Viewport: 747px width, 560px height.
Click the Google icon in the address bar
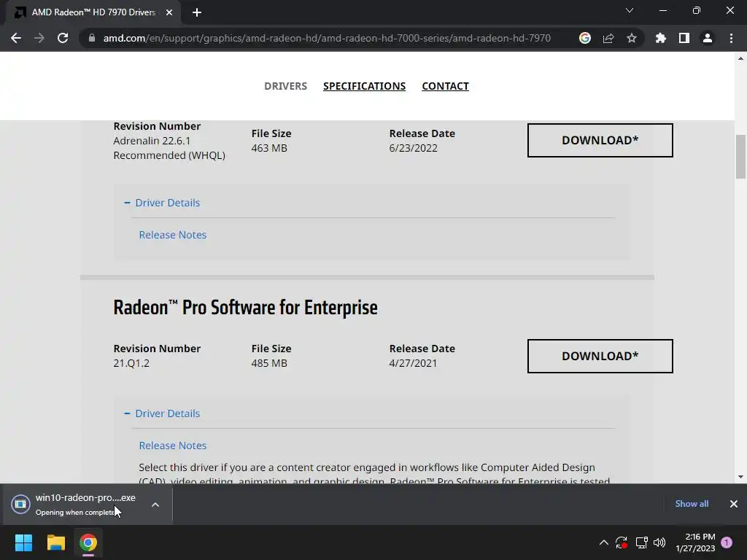(585, 38)
